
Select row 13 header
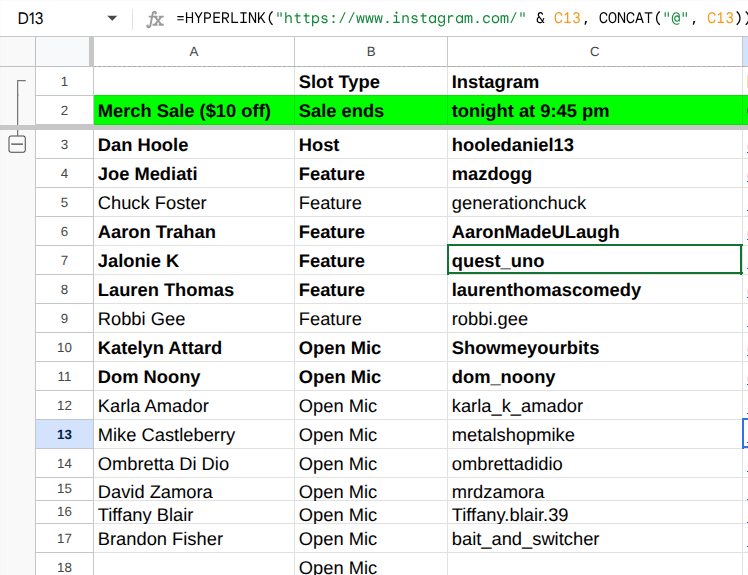(65, 435)
